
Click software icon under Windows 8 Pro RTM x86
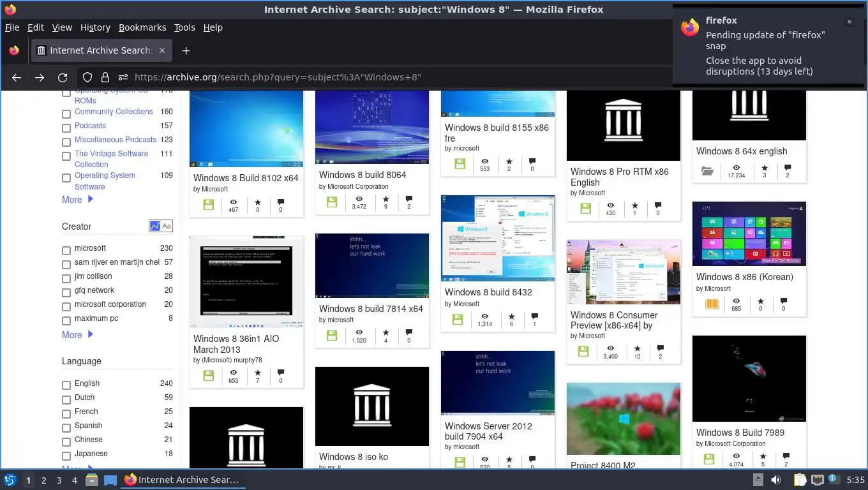tap(585, 208)
